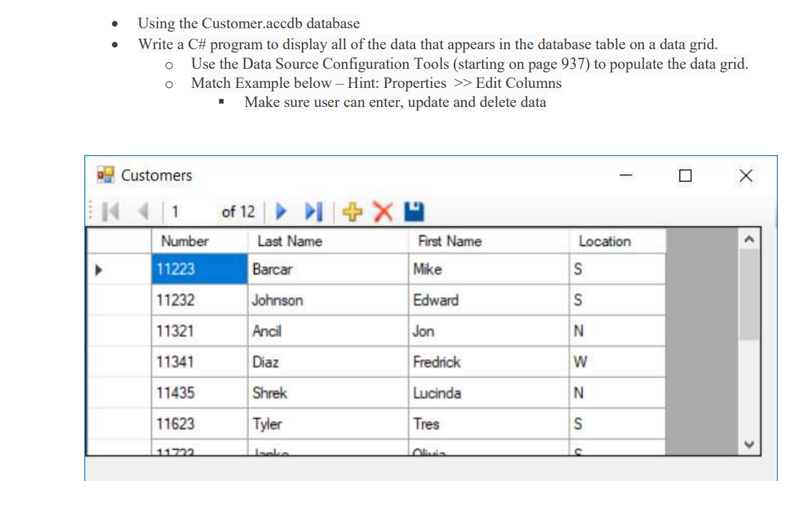Click last name Diaz cell
Viewport: 797px width, 532px height.
click(328, 362)
